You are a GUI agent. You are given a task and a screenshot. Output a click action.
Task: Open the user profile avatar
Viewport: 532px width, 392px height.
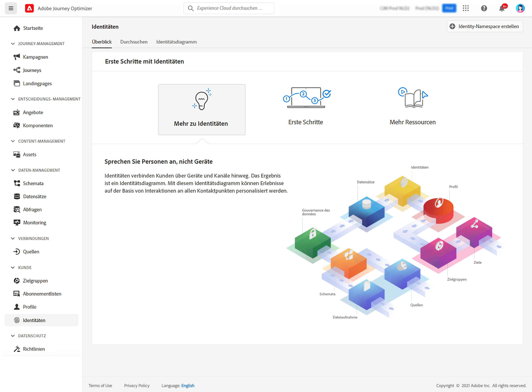pos(520,8)
